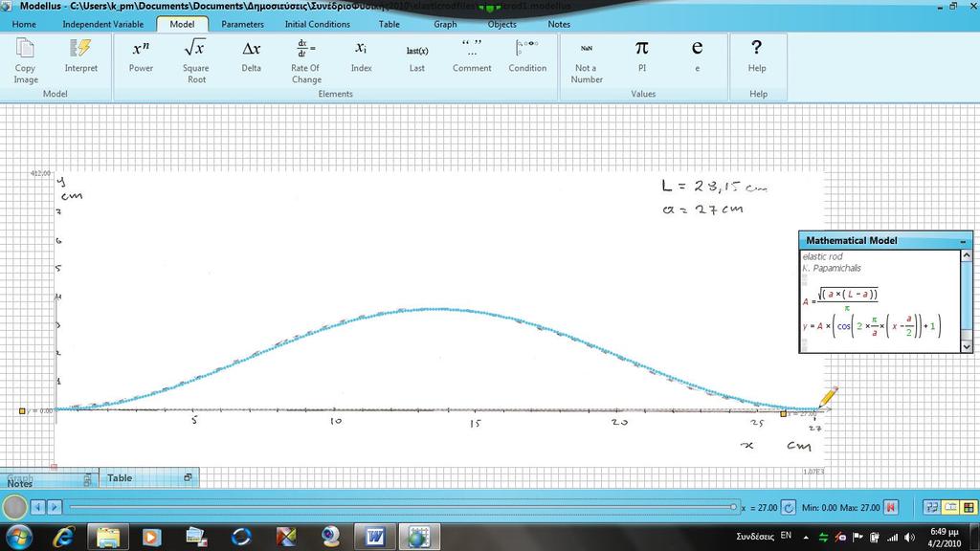Click the 'elastic rod' comment text

click(822, 256)
